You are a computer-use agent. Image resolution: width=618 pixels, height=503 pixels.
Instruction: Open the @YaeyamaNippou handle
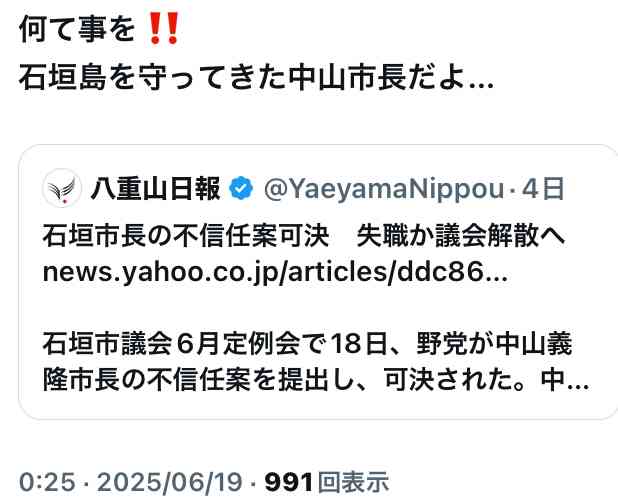pos(384,189)
